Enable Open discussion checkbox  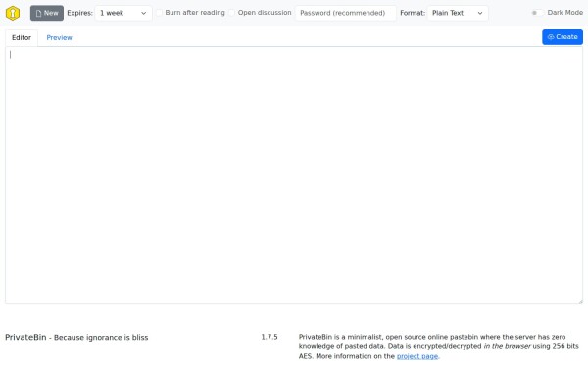coord(231,13)
